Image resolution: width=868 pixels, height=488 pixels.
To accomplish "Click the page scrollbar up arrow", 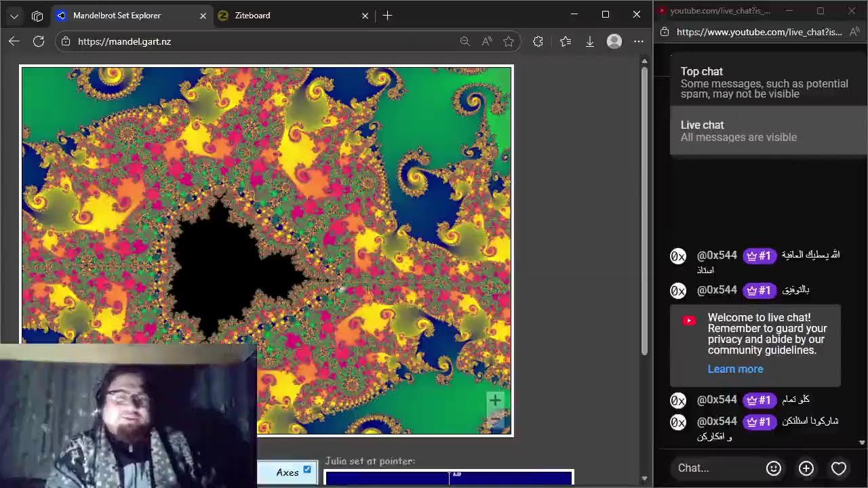I will click(644, 61).
